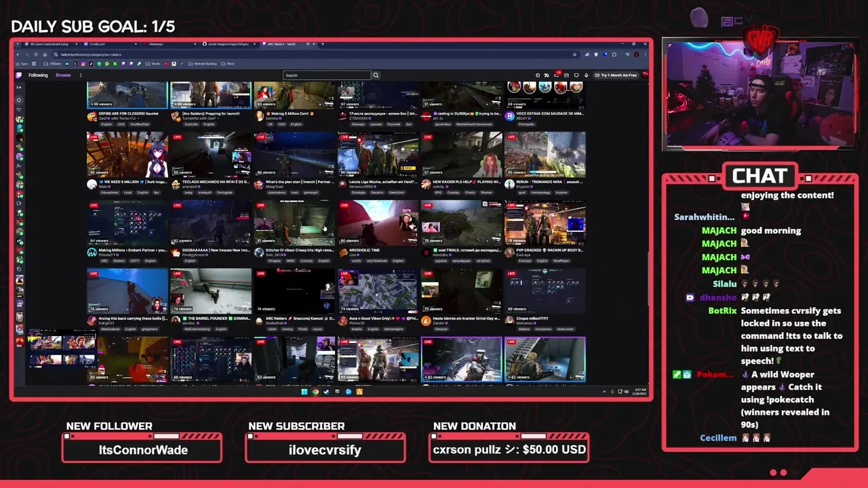Open 'TECLADO MECANICO NA RIFA' stream thumbnail
Screen dimensions: 868x488
tap(211, 155)
